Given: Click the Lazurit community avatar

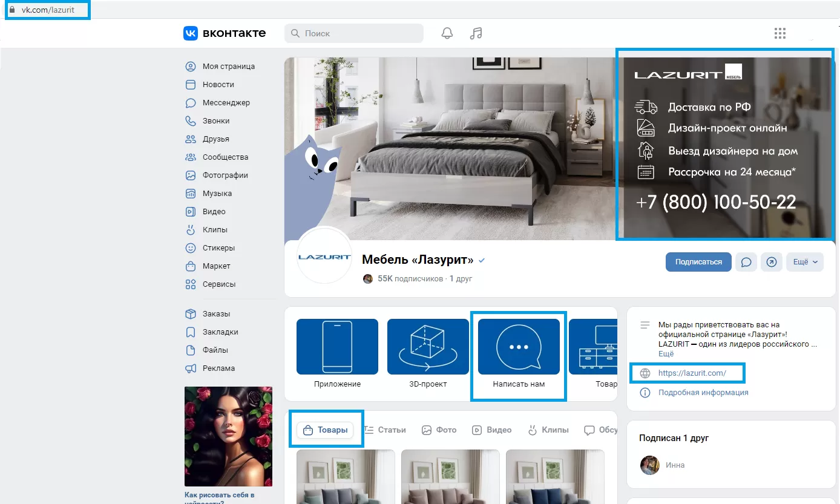Looking at the screenshot, I should 324,257.
